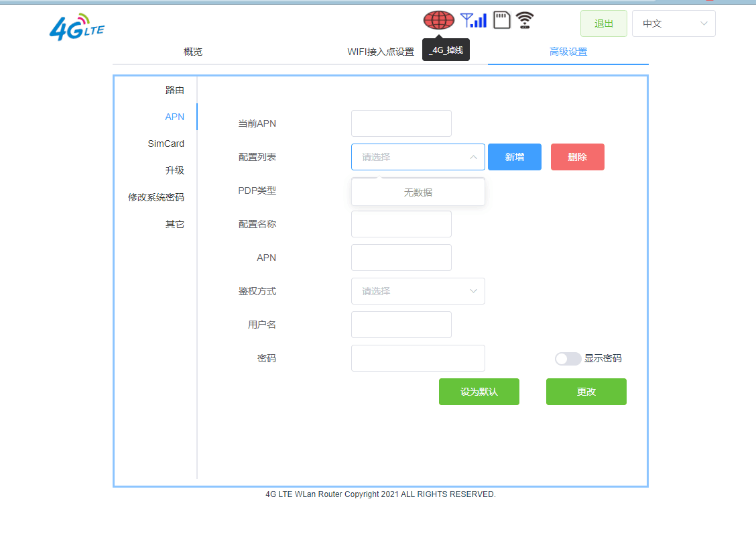Open the WIFI接入点设置 tab
Screen dimensions: 756x548
tap(380, 52)
